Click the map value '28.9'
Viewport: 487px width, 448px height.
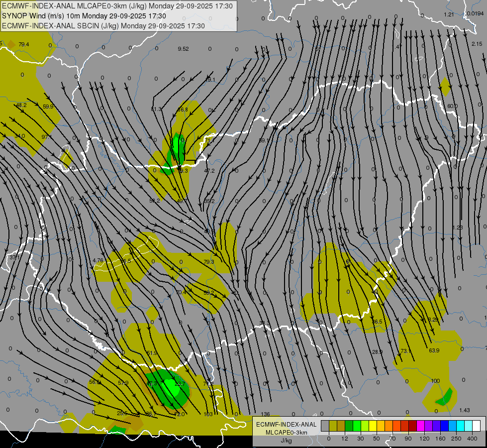(x=377, y=352)
